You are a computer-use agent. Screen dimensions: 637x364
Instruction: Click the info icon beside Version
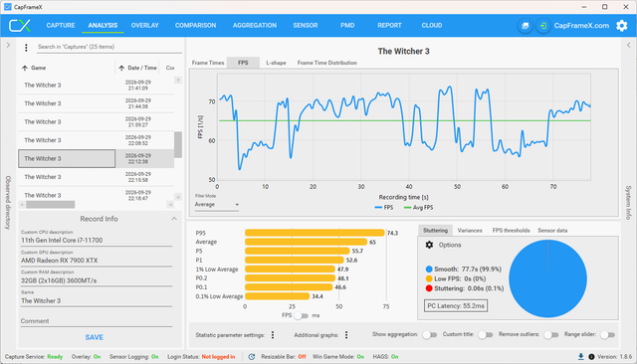click(591, 357)
